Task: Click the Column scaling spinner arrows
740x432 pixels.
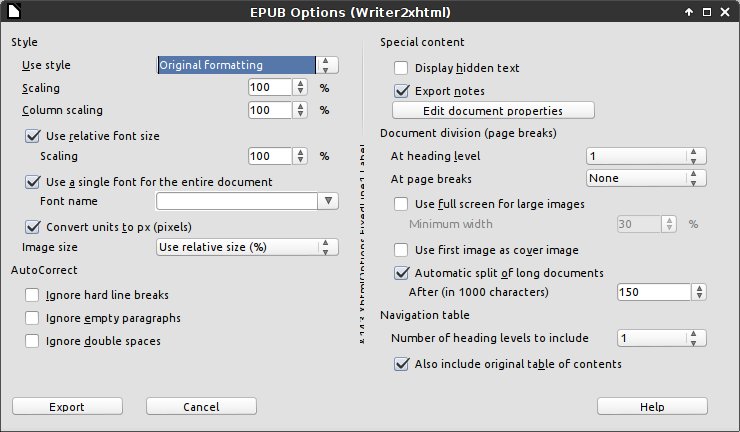Action: tap(300, 110)
